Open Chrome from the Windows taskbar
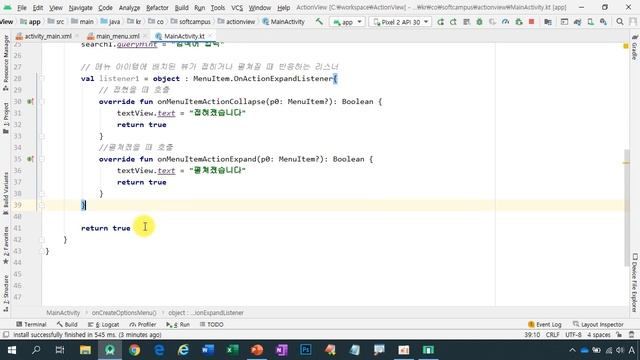 pyautogui.click(x=135, y=350)
